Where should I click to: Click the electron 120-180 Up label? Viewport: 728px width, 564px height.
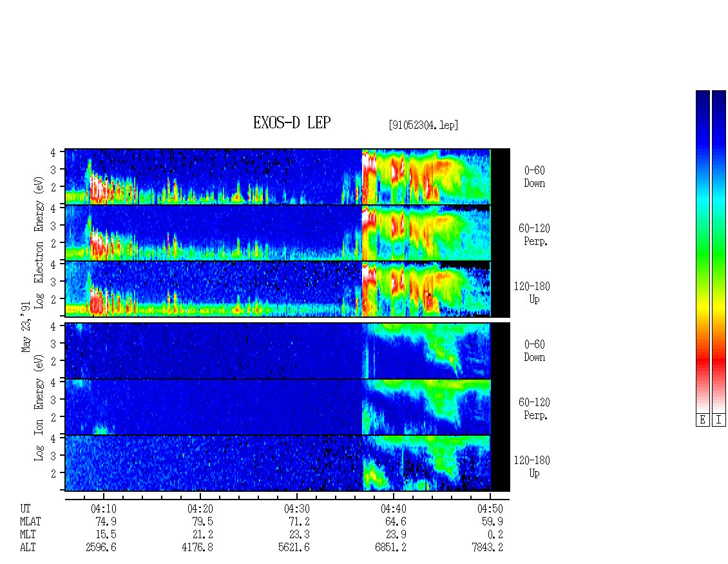(x=532, y=293)
